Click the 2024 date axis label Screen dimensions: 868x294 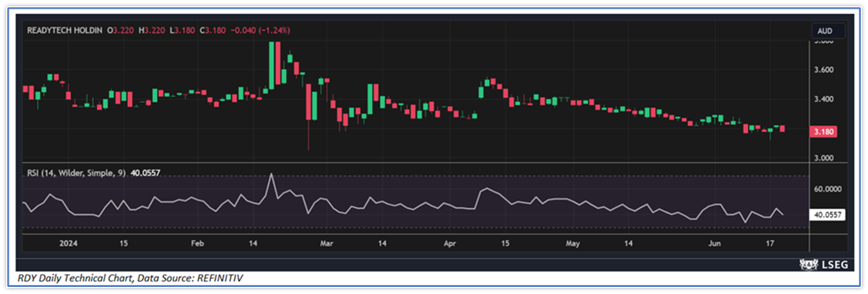[x=69, y=243]
